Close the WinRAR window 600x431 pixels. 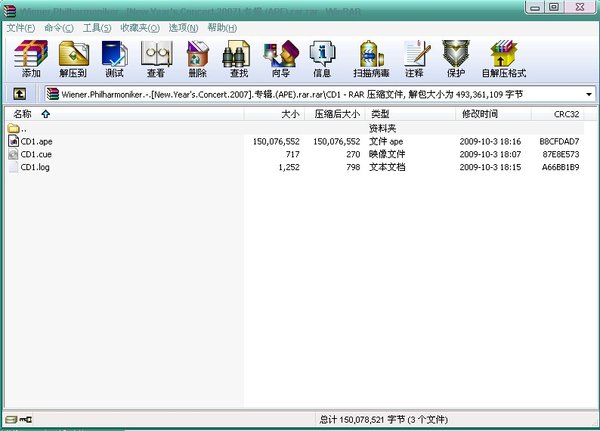(x=580, y=7)
